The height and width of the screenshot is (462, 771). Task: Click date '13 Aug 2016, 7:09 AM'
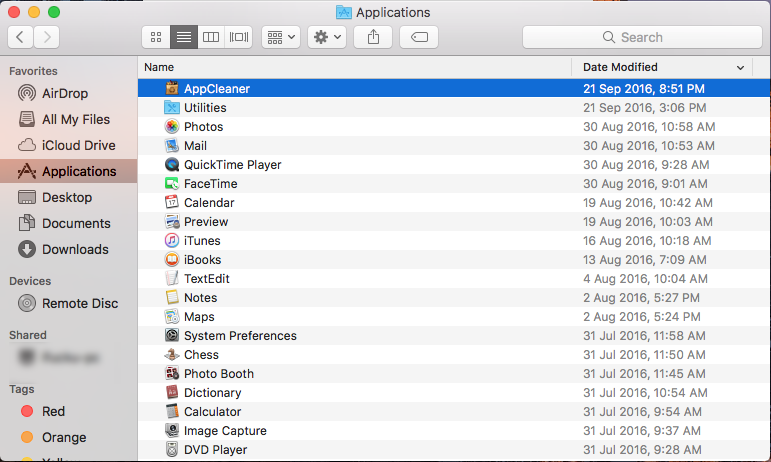click(645, 260)
